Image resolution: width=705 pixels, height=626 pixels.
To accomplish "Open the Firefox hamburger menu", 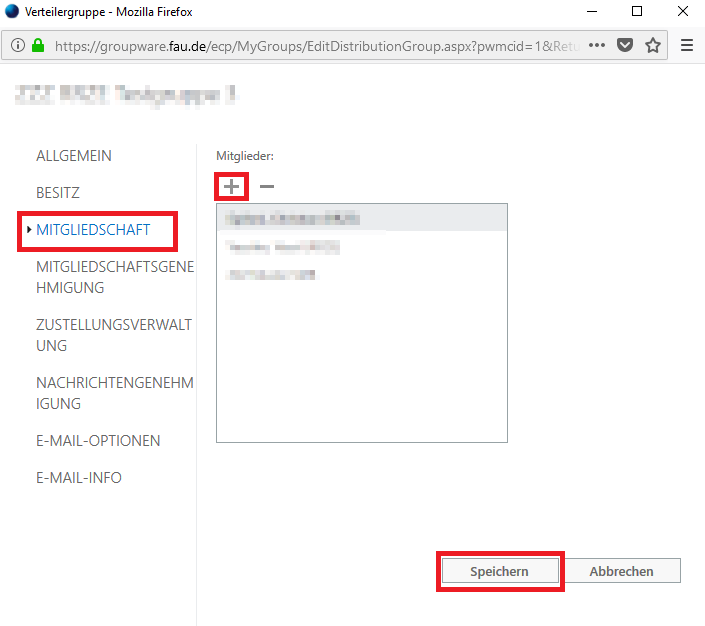I will (686, 45).
